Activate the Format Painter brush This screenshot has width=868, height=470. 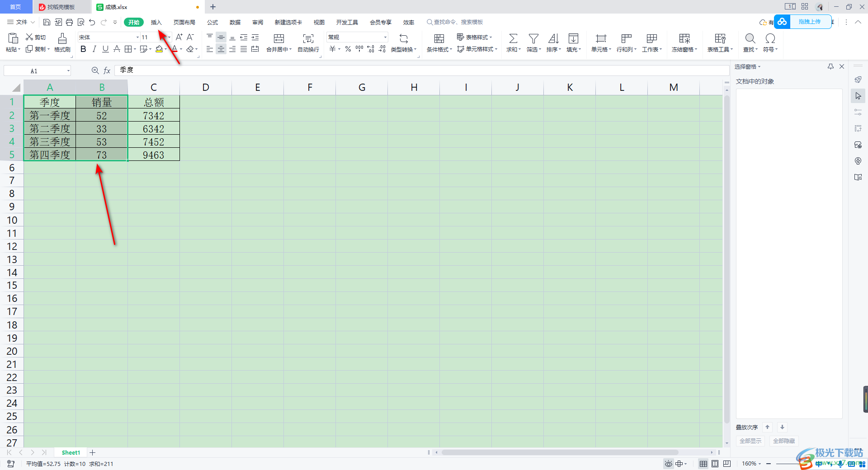(62, 38)
